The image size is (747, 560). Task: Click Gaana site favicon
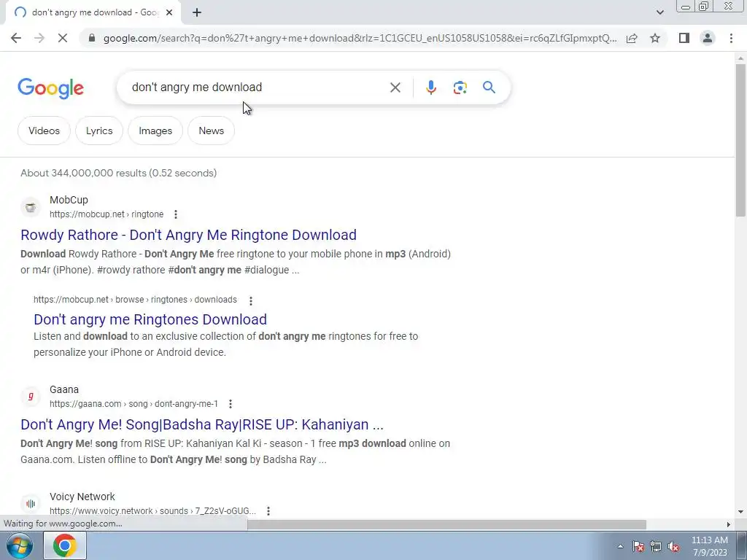pos(31,397)
